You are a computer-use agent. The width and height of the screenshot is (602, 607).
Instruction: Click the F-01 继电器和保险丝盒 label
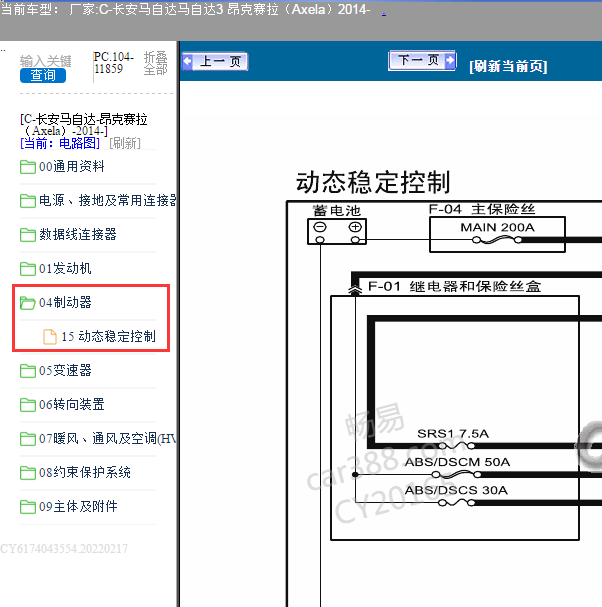point(454,286)
